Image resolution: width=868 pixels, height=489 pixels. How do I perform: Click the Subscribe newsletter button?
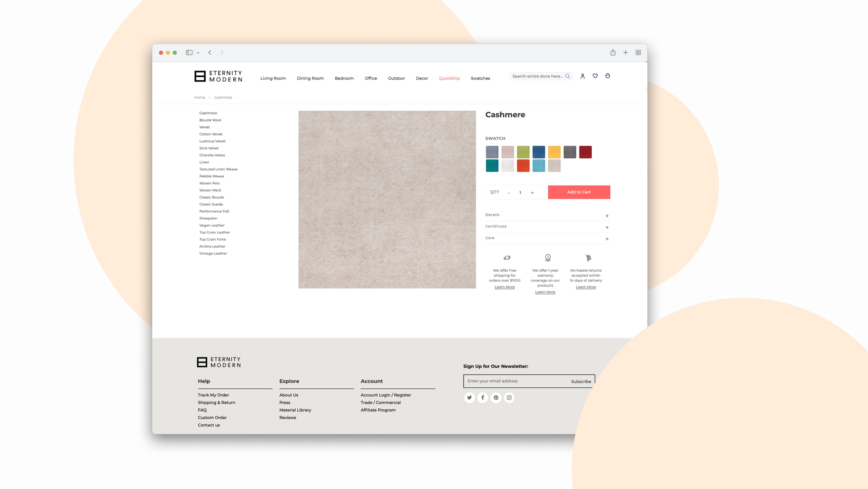581,381
